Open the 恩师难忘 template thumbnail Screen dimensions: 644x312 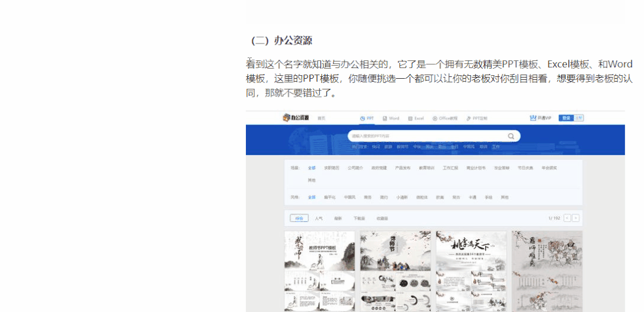tap(547, 271)
